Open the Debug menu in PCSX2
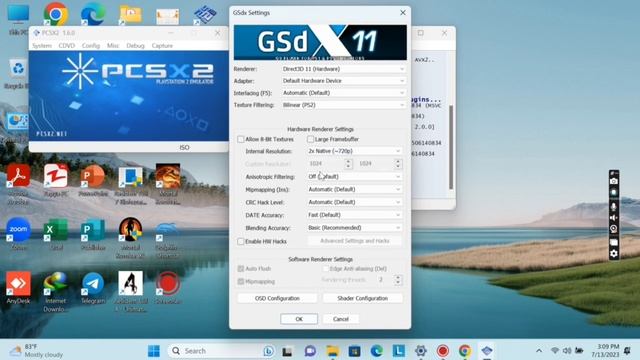Image resolution: width=640 pixels, height=360 pixels. 135,46
